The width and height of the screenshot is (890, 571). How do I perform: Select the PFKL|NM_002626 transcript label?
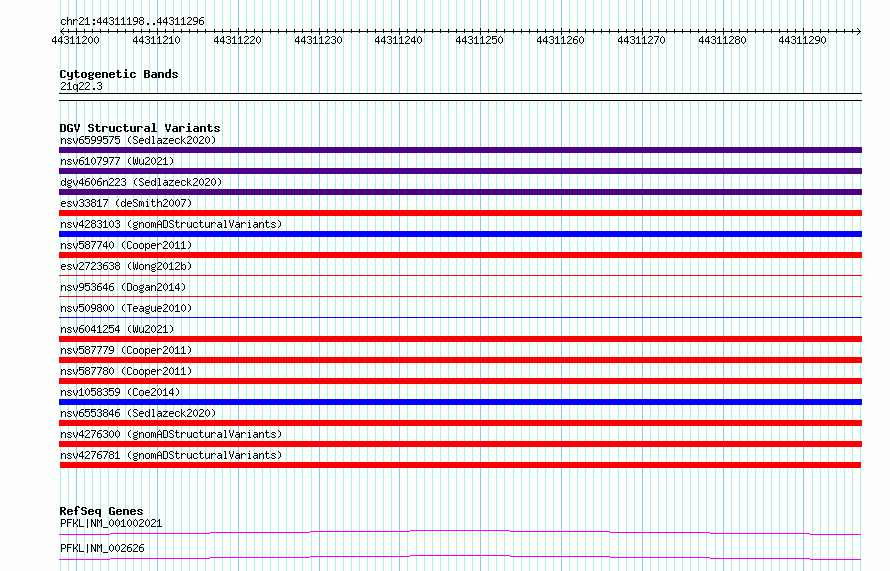[x=102, y=548]
